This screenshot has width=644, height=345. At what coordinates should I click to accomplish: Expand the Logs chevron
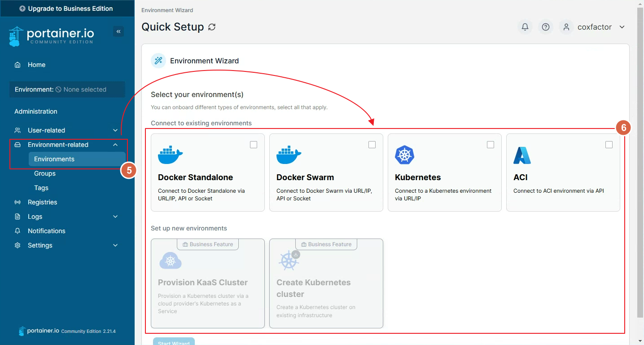[x=115, y=217]
